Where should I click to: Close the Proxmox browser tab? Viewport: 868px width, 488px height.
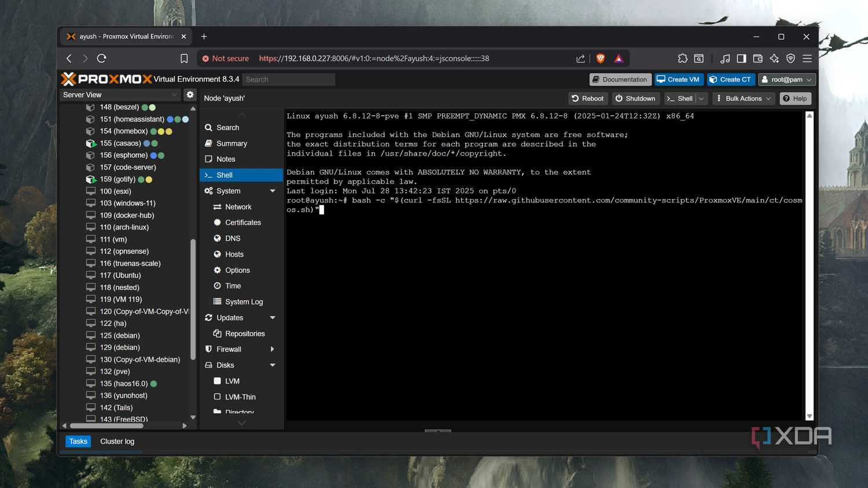click(x=183, y=36)
